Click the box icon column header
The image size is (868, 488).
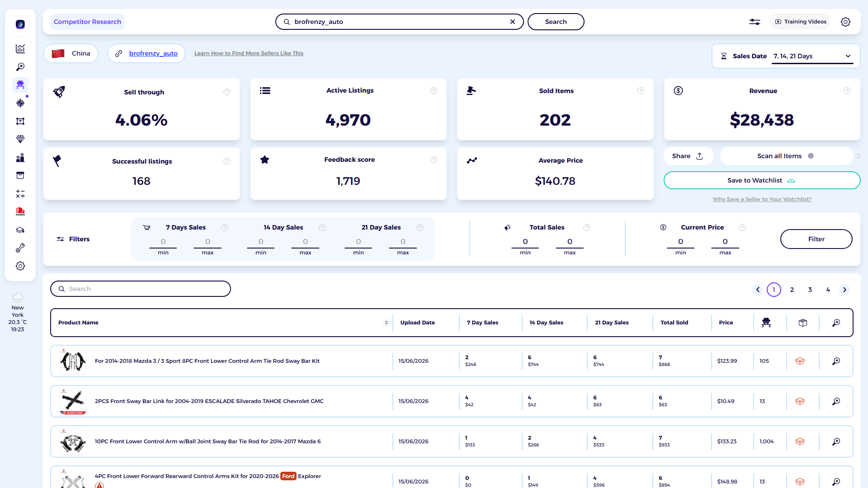point(803,323)
